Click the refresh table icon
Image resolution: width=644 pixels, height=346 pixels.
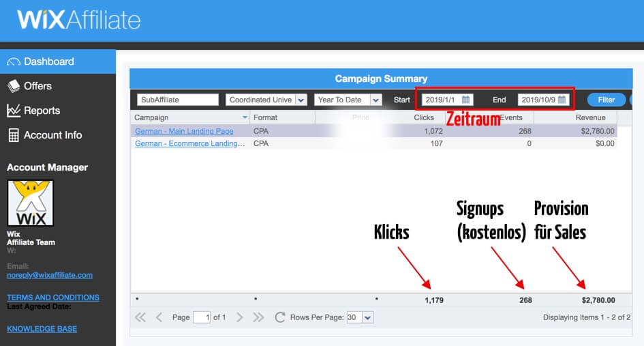(279, 317)
